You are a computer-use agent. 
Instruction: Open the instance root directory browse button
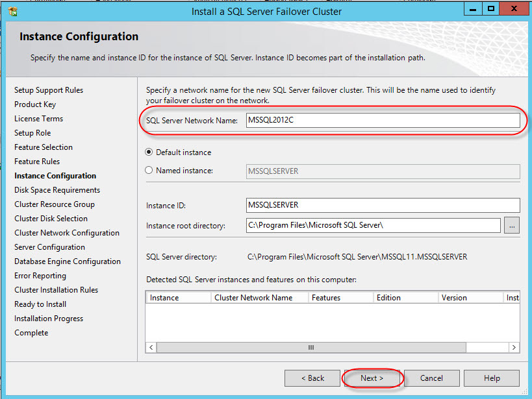point(512,226)
